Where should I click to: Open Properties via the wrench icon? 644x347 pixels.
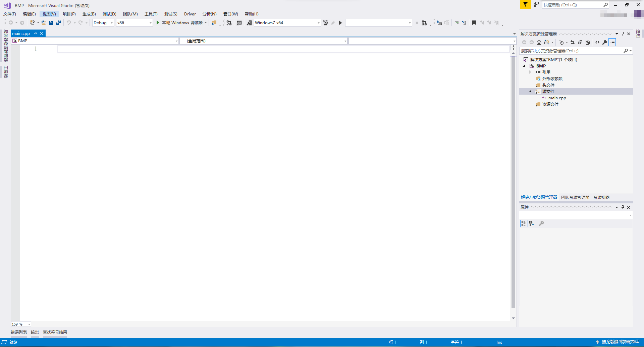click(605, 42)
